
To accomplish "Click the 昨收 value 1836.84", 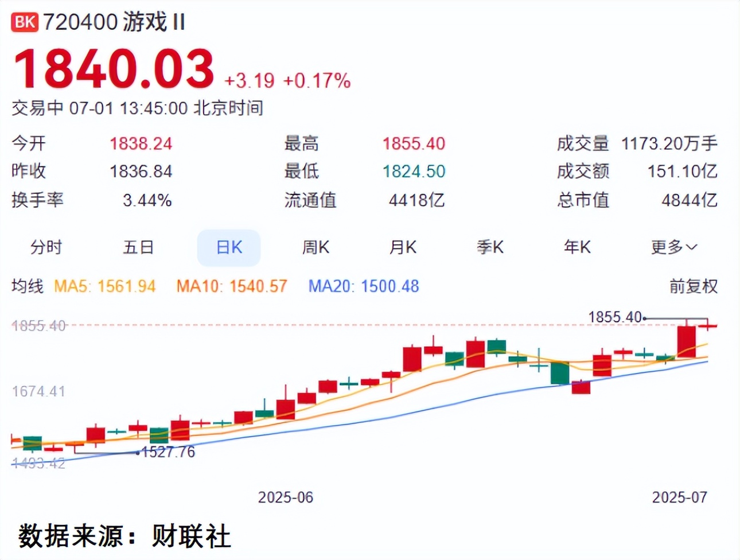I will [x=141, y=171].
